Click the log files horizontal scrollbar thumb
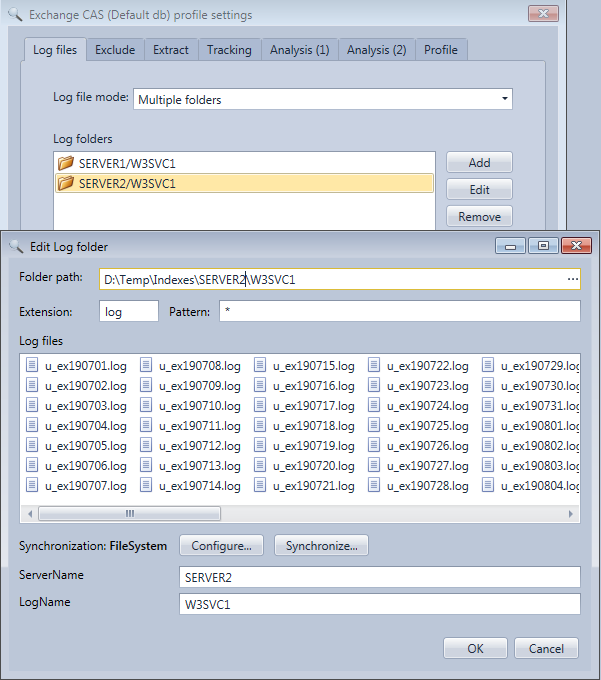The height and width of the screenshot is (680, 601). click(130, 513)
